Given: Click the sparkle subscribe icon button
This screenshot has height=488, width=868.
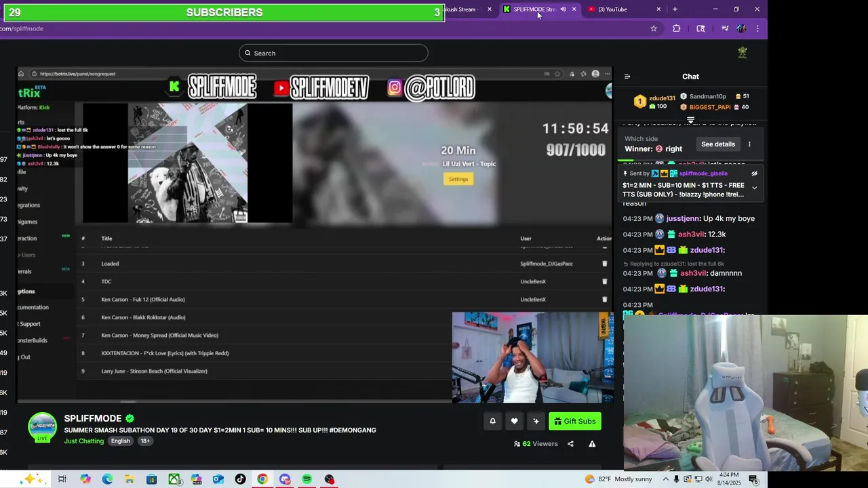Looking at the screenshot, I should (536, 422).
